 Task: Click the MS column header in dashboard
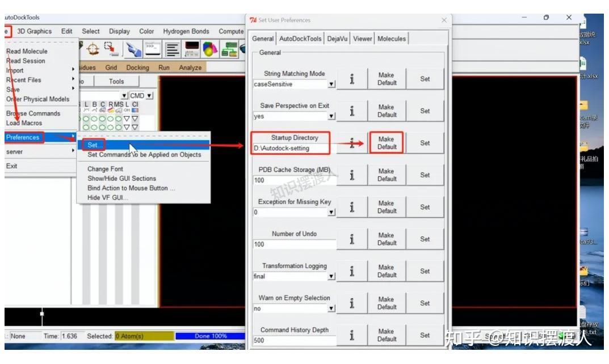119,104
